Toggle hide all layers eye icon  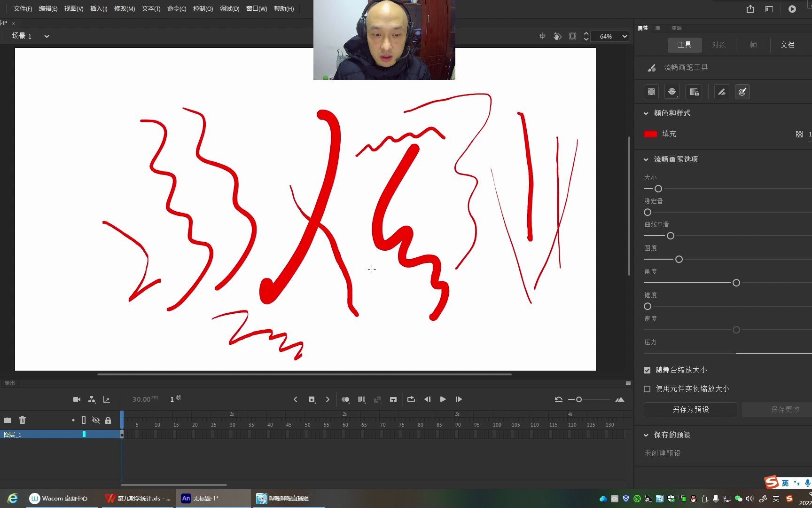[x=96, y=420]
